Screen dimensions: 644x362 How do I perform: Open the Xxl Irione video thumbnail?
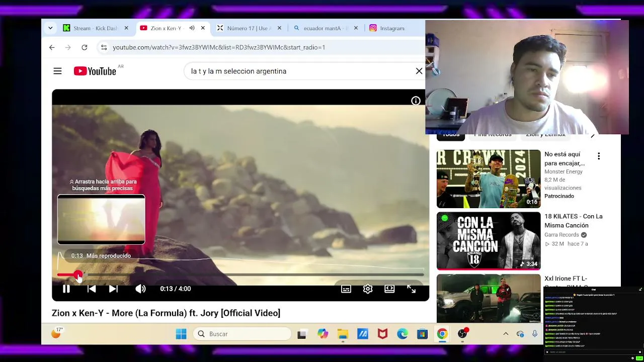pos(489,298)
